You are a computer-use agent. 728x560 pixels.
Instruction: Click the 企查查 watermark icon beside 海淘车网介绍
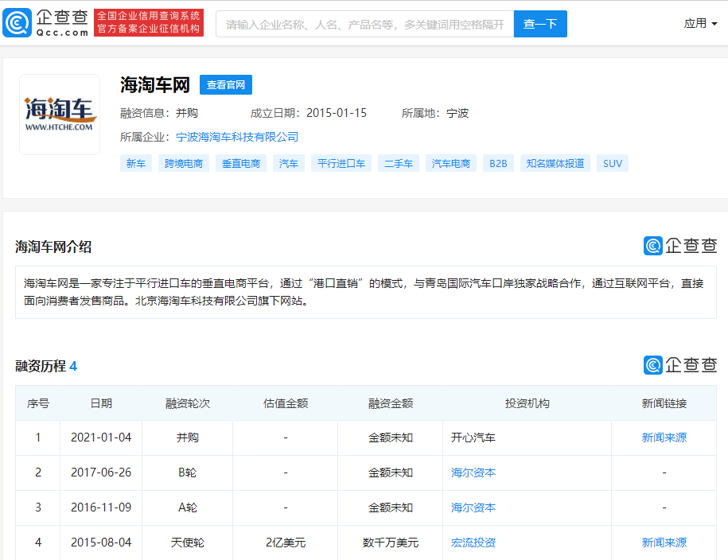coord(652,247)
